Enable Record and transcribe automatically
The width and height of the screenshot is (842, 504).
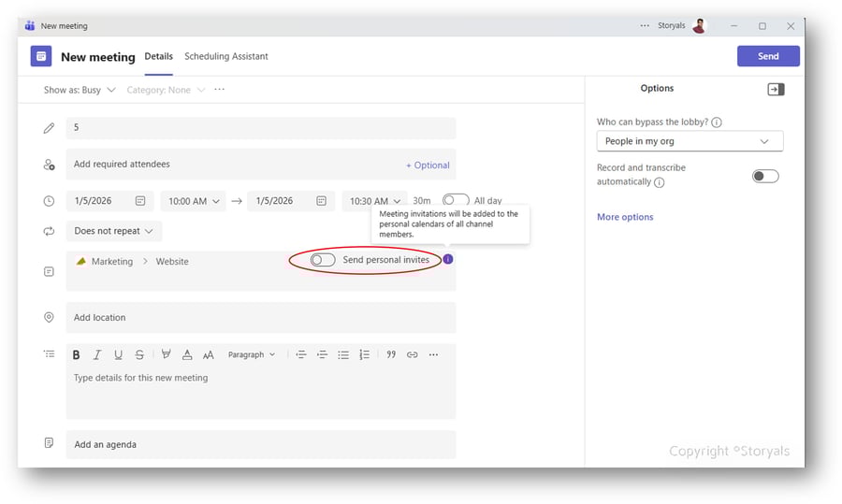tap(764, 176)
